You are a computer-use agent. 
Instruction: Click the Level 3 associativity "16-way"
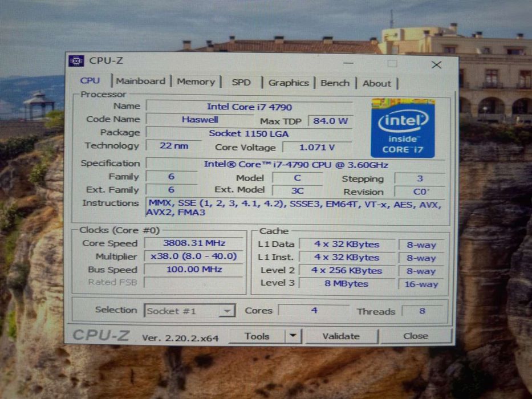pyautogui.click(x=421, y=284)
